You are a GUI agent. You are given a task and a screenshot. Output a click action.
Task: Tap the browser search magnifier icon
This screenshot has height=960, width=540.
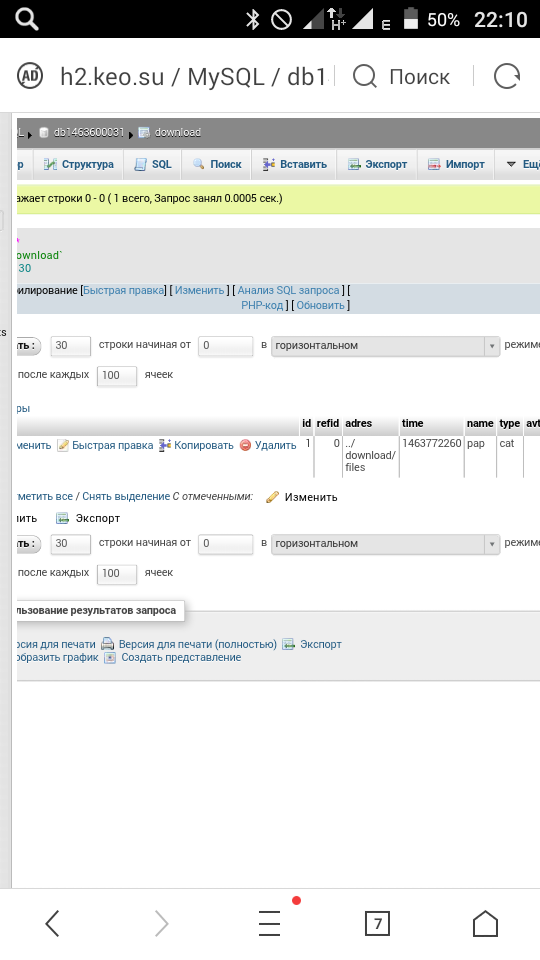[365, 77]
